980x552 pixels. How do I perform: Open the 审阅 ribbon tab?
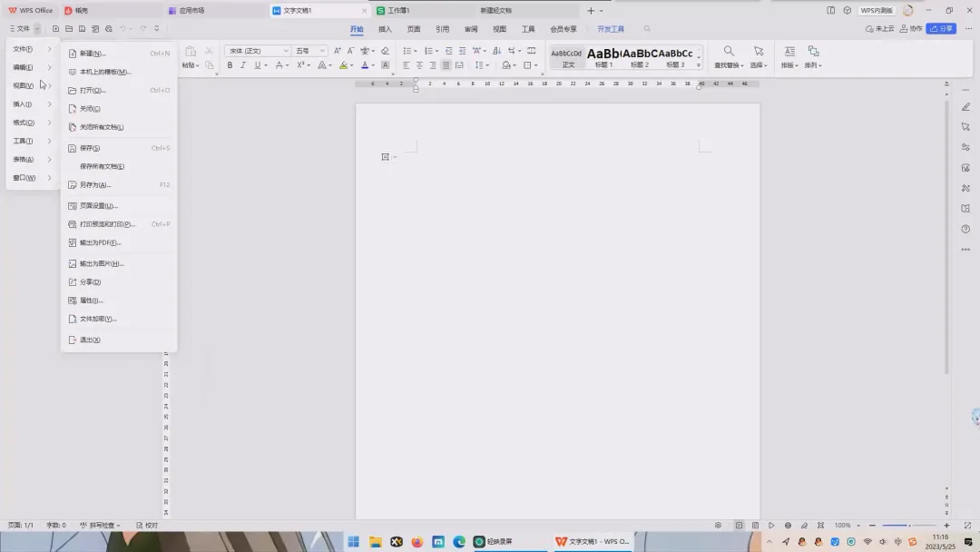[x=471, y=29]
